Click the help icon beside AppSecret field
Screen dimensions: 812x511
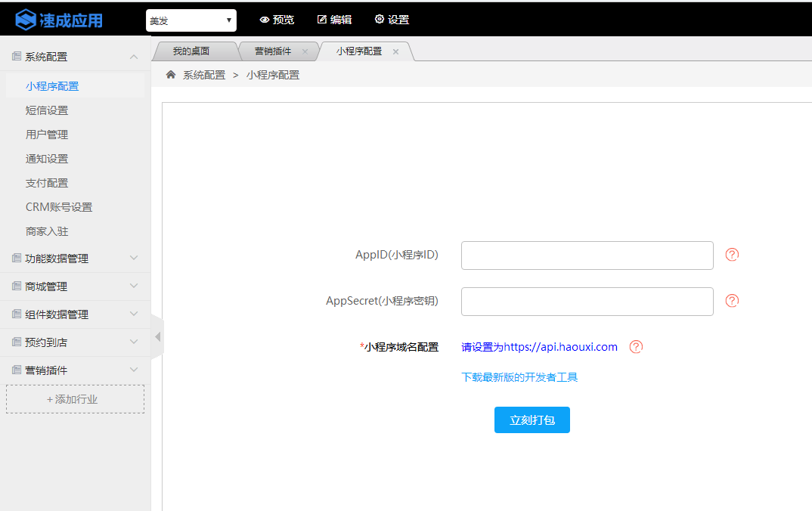(x=732, y=301)
